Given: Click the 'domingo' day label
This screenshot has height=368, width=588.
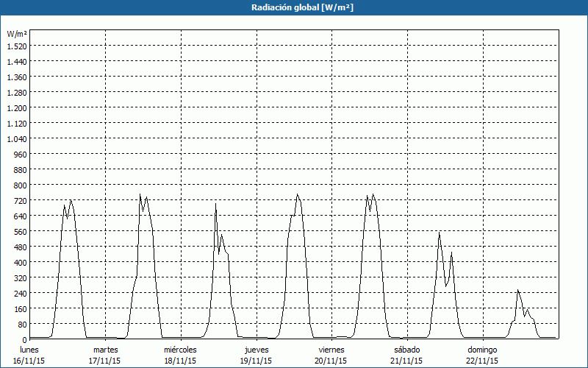Looking at the screenshot, I should coord(482,350).
